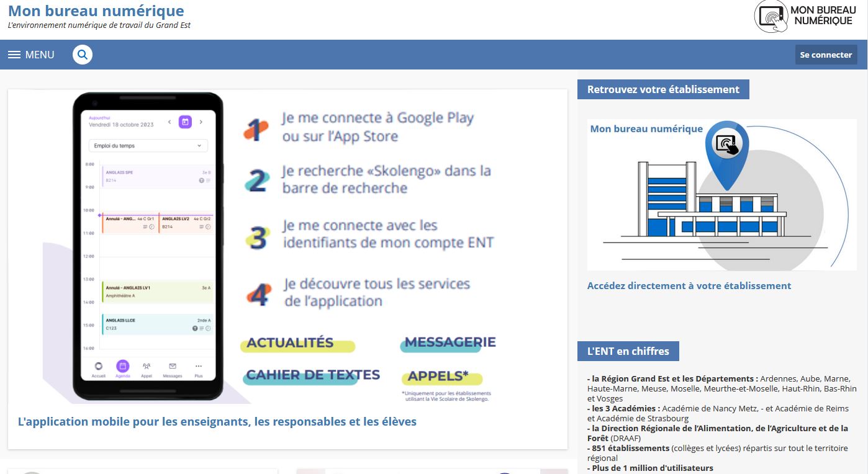Click la Région Grand Est text line

click(x=722, y=388)
